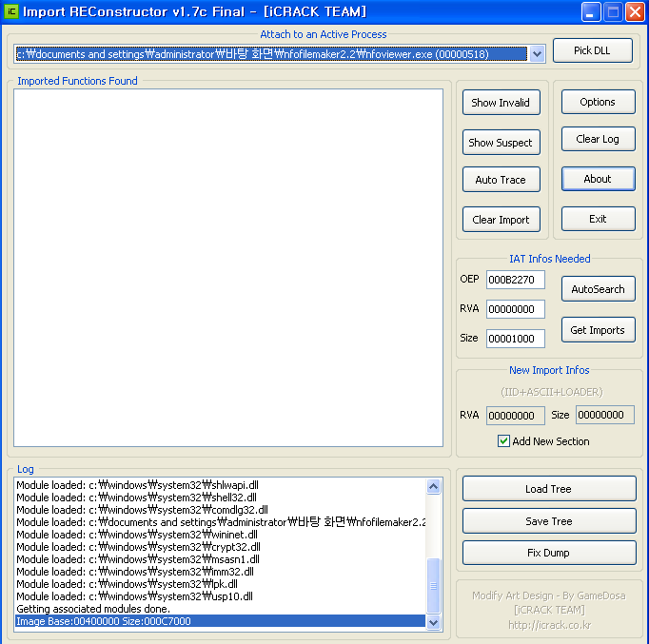Click the AutoSearch button
The width and height of the screenshot is (649, 644).
tap(599, 288)
